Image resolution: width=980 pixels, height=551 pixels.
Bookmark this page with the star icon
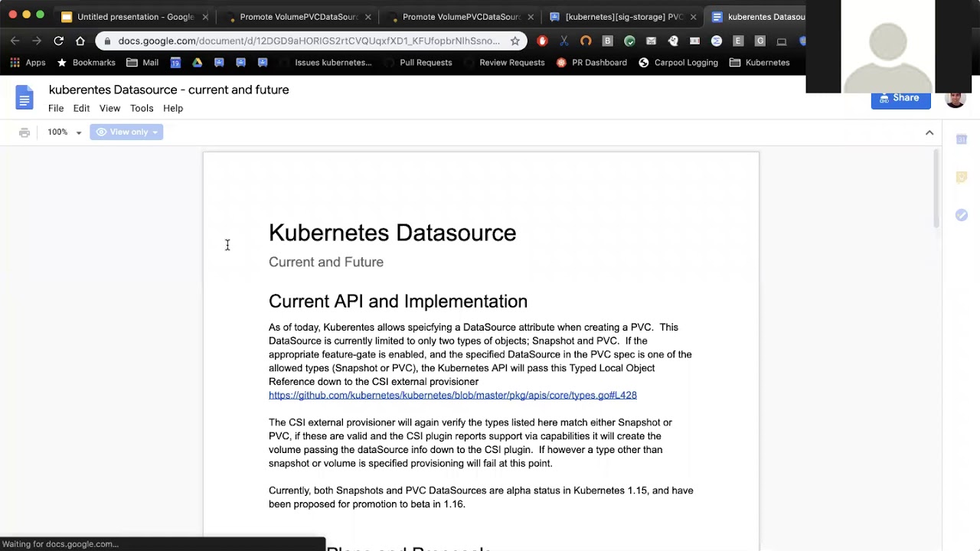(515, 41)
